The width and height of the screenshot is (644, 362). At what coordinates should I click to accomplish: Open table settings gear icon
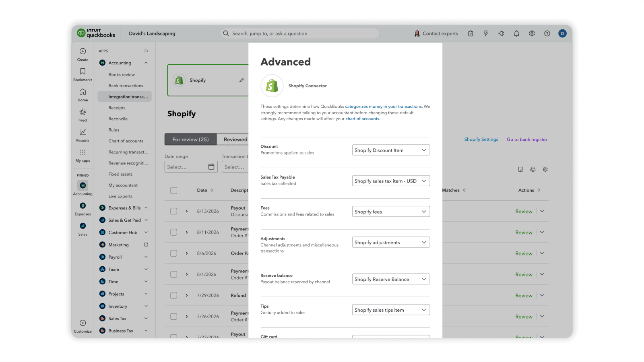click(x=545, y=169)
